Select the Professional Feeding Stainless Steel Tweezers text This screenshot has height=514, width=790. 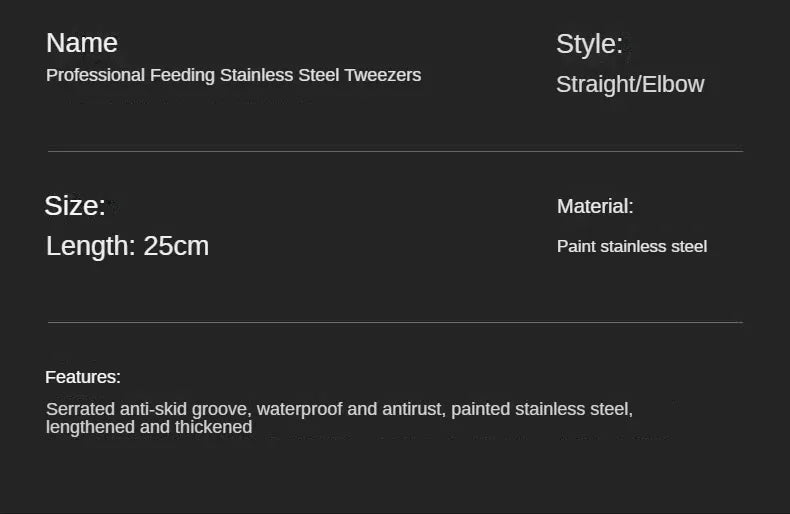[233, 75]
